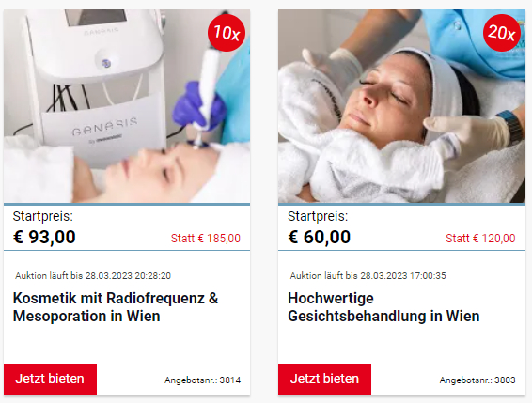Open the facial treatment towel photo

401,106
